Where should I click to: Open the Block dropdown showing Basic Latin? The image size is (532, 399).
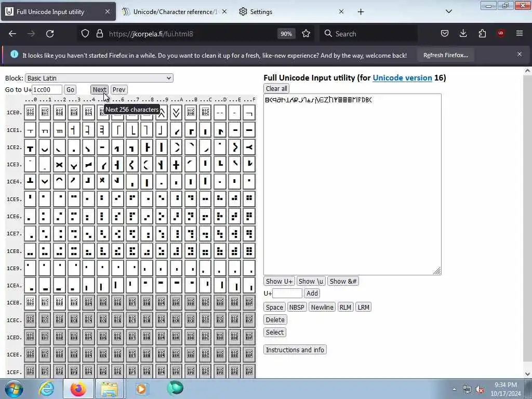coord(99,78)
